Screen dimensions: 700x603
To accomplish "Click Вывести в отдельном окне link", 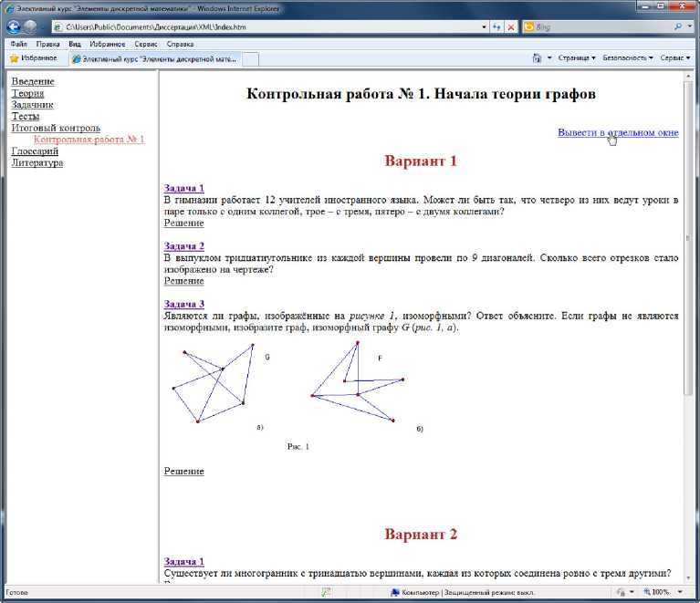I will click(x=618, y=132).
